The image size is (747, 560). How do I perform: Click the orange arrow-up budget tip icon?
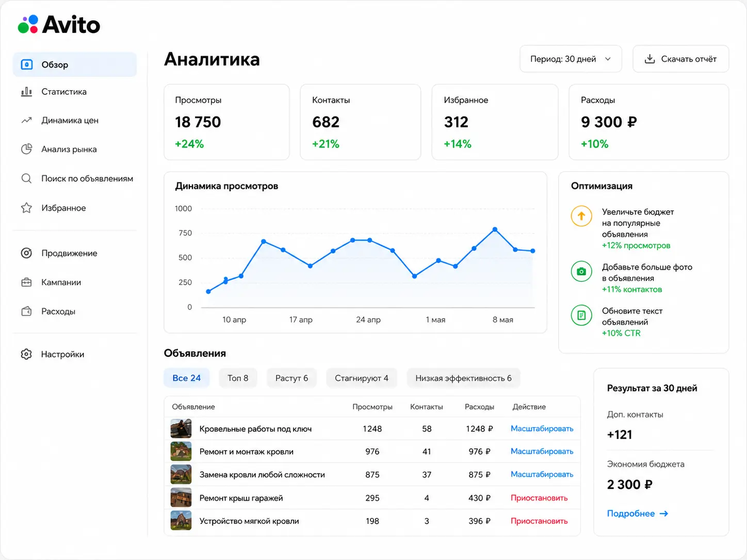[581, 216]
